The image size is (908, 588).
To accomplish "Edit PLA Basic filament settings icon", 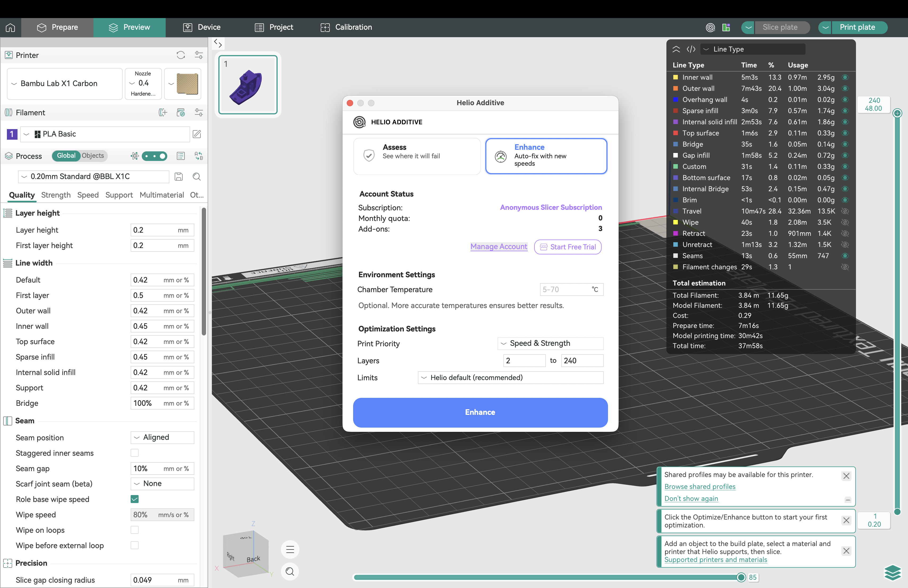I will coord(197,134).
